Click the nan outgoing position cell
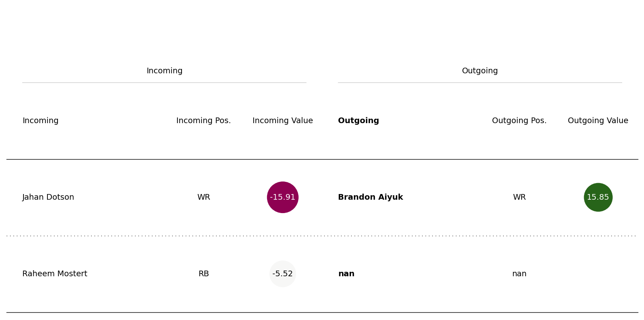 pyautogui.click(x=519, y=274)
